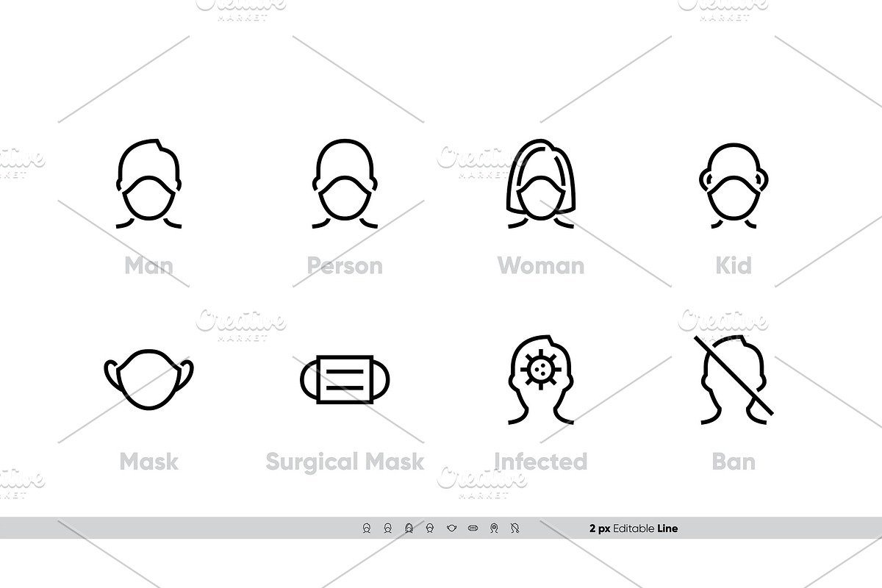Select the "Mask" label under the mask icon

[x=149, y=462]
